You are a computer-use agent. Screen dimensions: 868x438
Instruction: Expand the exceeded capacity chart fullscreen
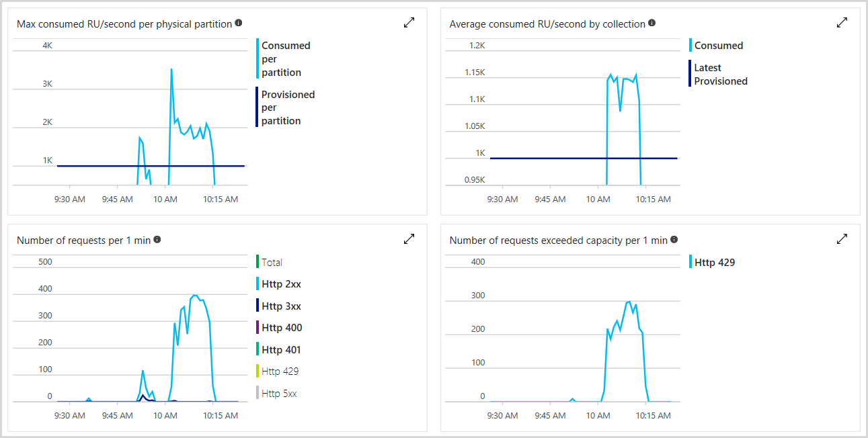[842, 239]
